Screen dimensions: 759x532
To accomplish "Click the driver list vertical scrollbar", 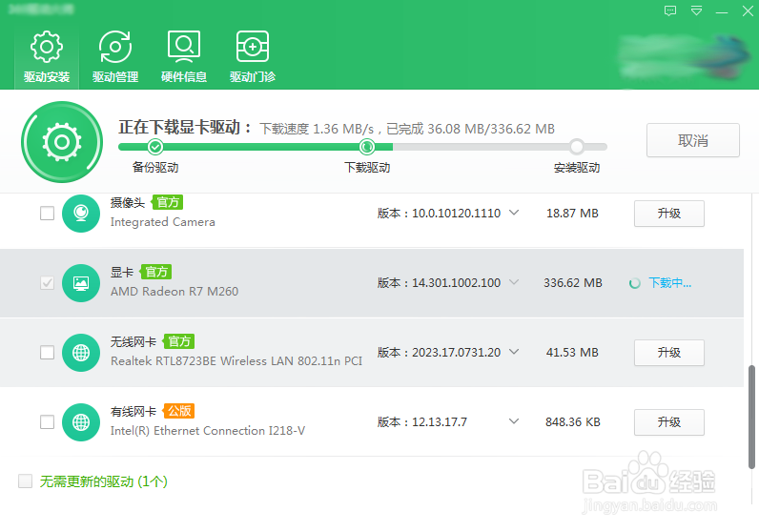I will (751, 417).
